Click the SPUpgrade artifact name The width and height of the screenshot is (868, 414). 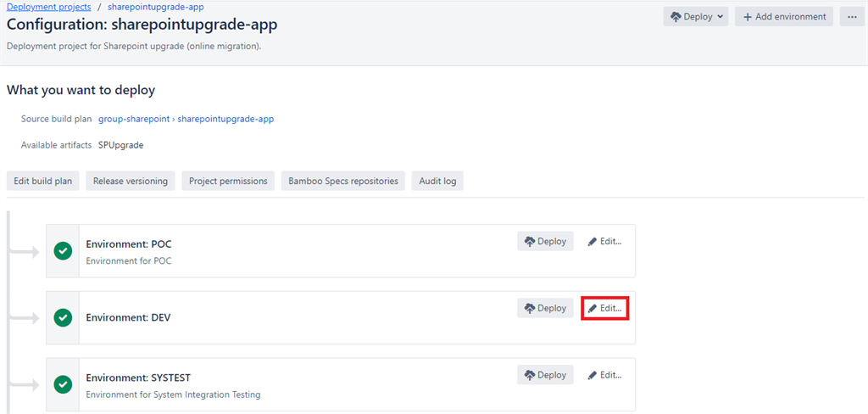(120, 145)
